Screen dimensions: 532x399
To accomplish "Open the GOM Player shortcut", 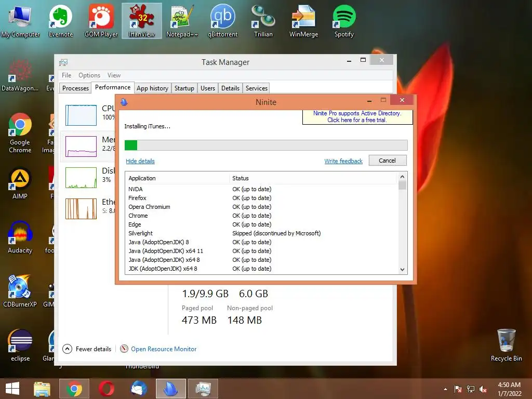I will pos(101,21).
